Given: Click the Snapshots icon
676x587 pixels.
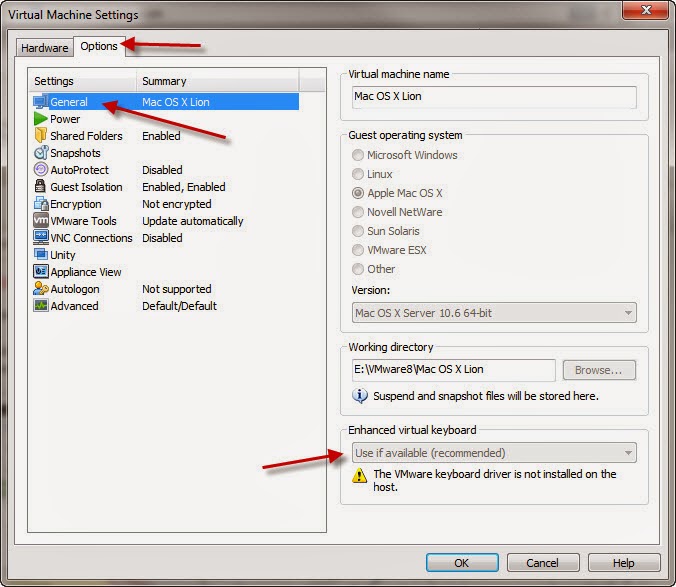Looking at the screenshot, I should 41,153.
